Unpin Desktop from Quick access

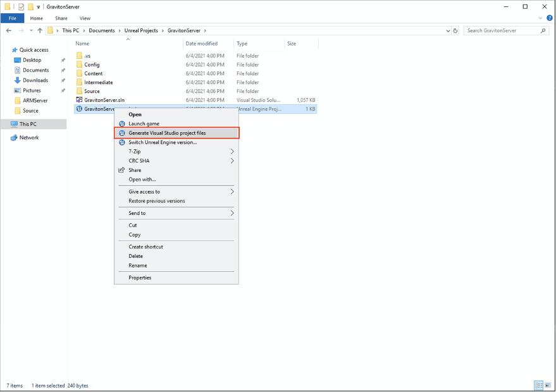(x=63, y=59)
